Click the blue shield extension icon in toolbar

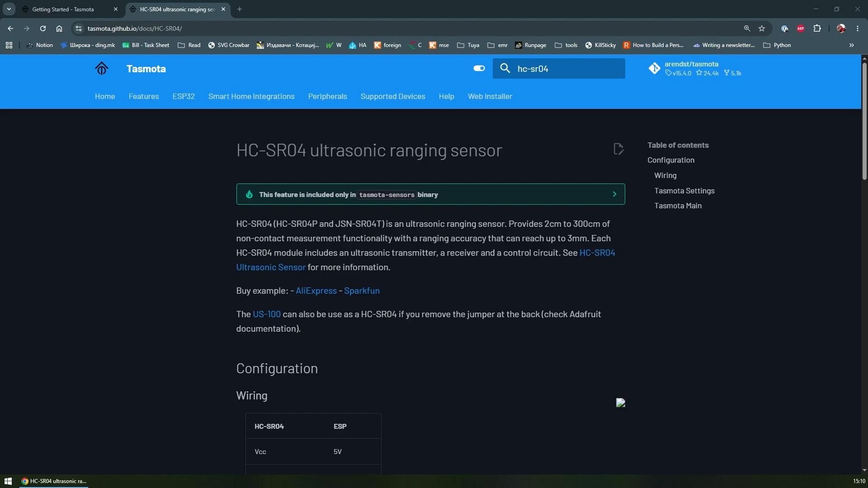point(784,28)
